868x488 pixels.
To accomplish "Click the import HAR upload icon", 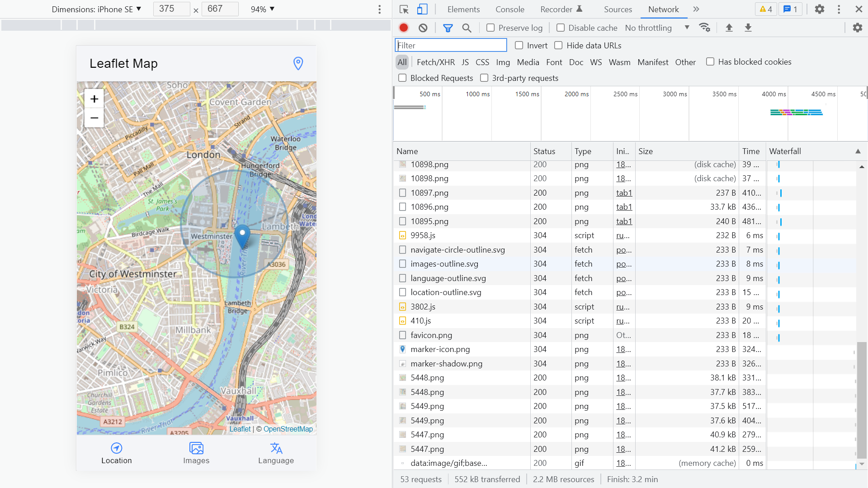I will [x=729, y=28].
